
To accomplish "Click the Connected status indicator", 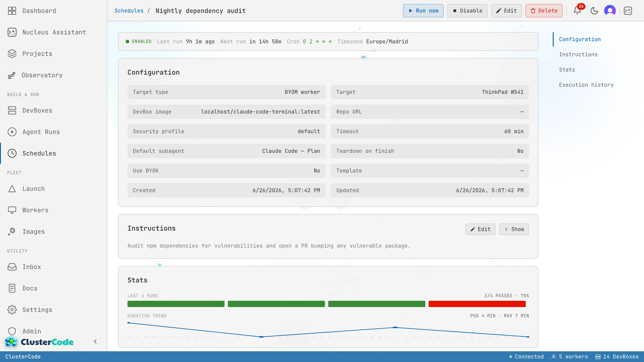I will coord(527,357).
